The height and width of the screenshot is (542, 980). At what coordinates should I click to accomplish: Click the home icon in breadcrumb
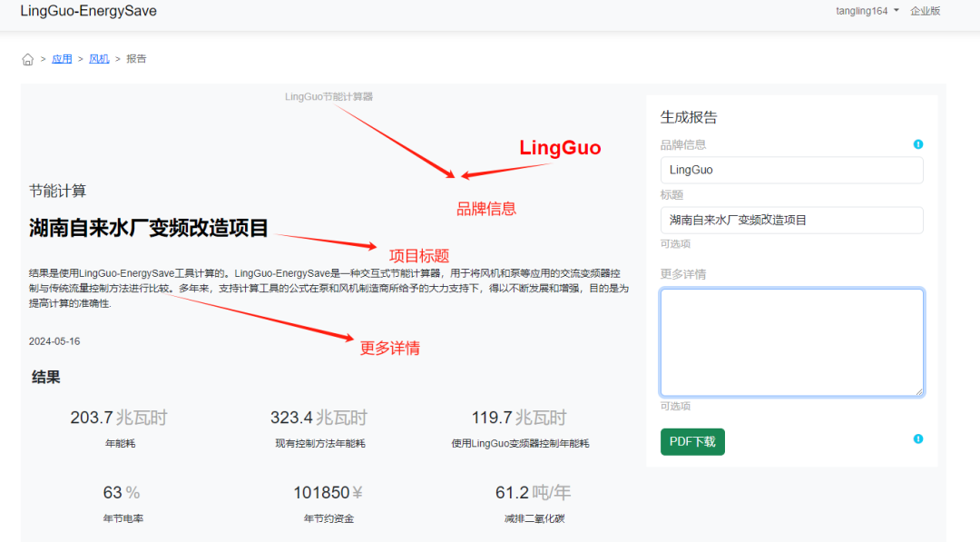coord(27,59)
